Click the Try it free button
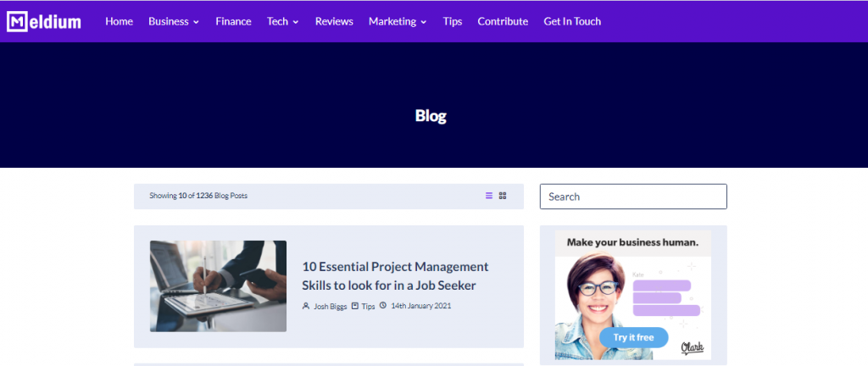 [x=633, y=337]
